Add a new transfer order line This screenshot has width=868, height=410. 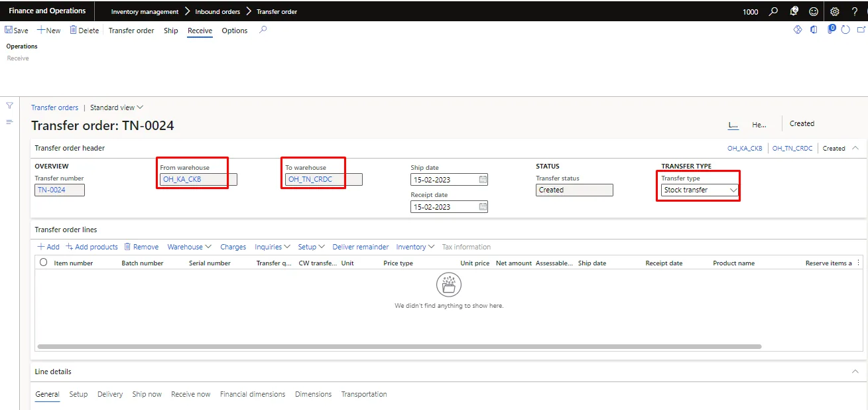pos(48,247)
